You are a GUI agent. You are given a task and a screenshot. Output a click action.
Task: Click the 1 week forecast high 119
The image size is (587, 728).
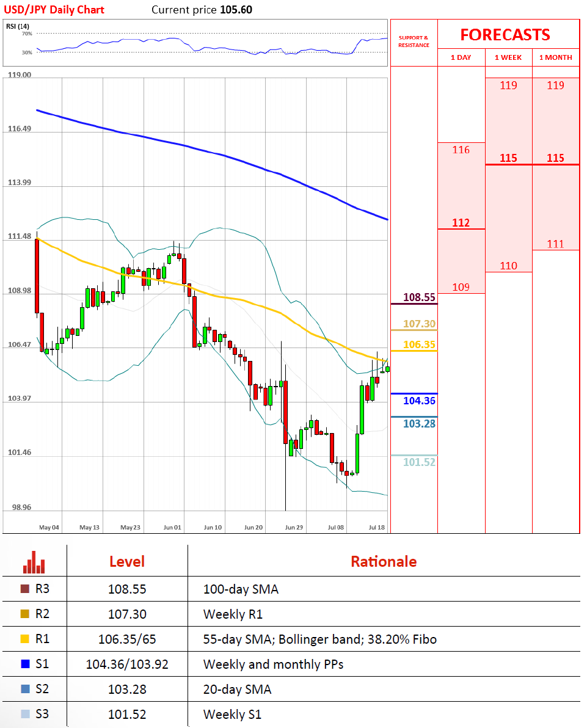coord(509,86)
